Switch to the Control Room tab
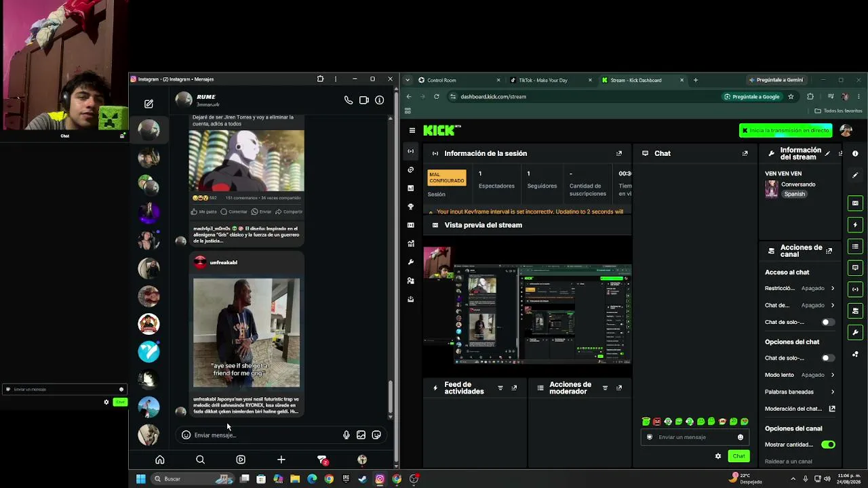 (459, 80)
